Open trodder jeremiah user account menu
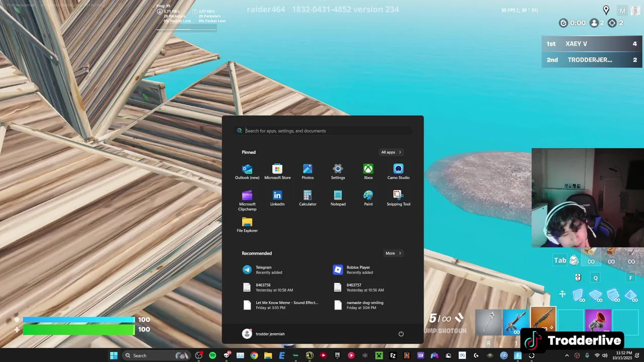644x362 pixels. [x=263, y=334]
